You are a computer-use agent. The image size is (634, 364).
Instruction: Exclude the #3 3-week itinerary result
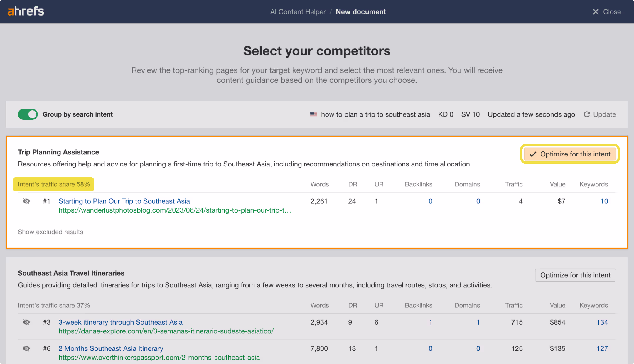(x=26, y=322)
